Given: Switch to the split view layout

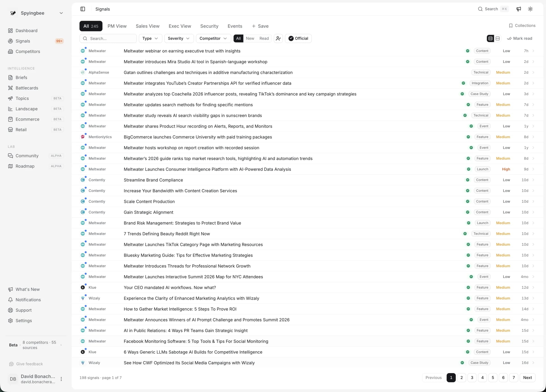Looking at the screenshot, I should (x=498, y=38).
